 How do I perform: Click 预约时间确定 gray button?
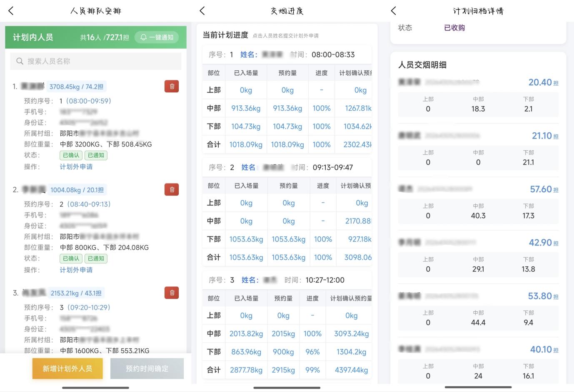pyautogui.click(x=147, y=368)
